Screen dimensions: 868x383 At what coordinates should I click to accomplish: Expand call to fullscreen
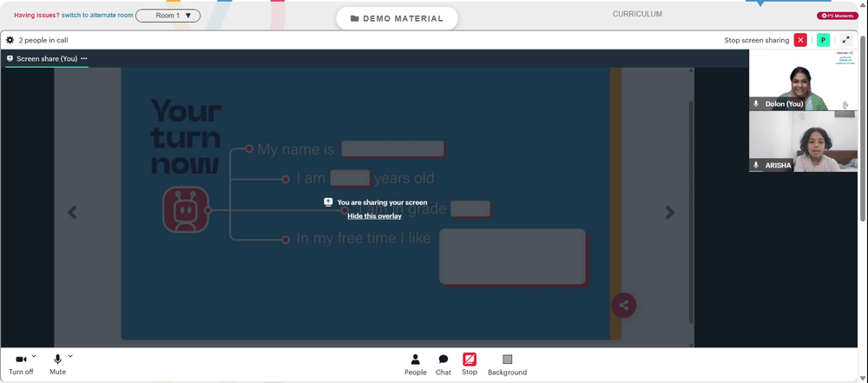coord(845,40)
